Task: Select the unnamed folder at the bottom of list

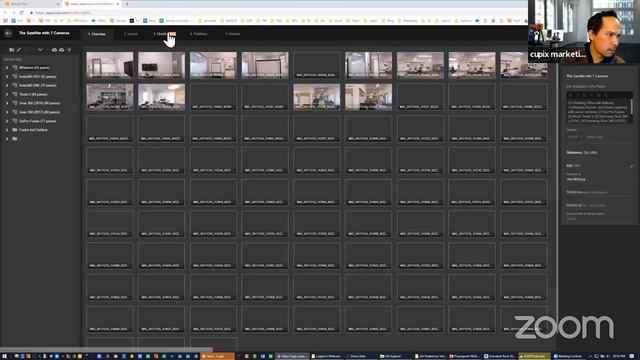Action: (x=15, y=139)
